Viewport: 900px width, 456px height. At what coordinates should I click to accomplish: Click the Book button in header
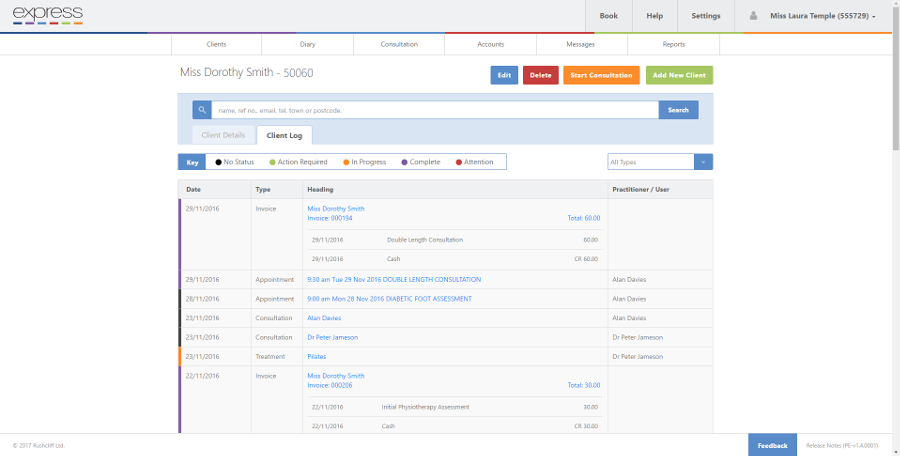click(x=608, y=16)
